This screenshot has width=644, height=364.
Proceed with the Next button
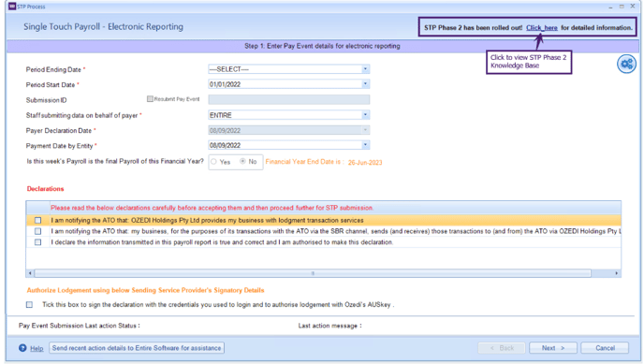553,348
